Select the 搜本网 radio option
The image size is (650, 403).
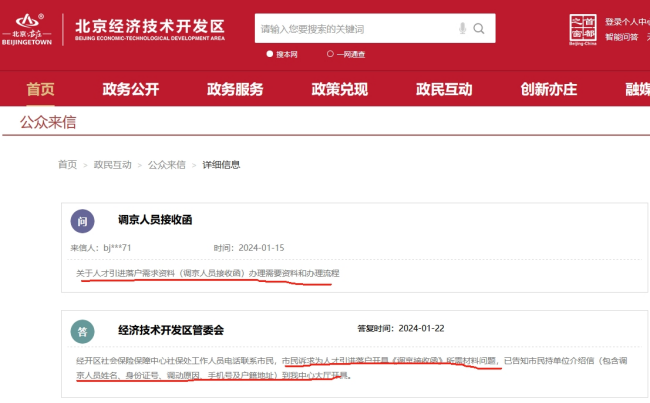[270, 54]
